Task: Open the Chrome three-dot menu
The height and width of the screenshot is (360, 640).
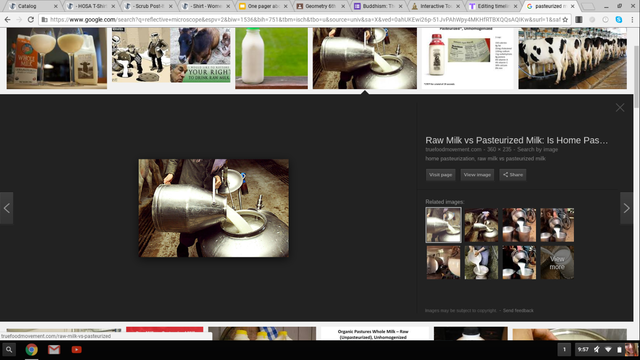Action: pyautogui.click(x=632, y=19)
